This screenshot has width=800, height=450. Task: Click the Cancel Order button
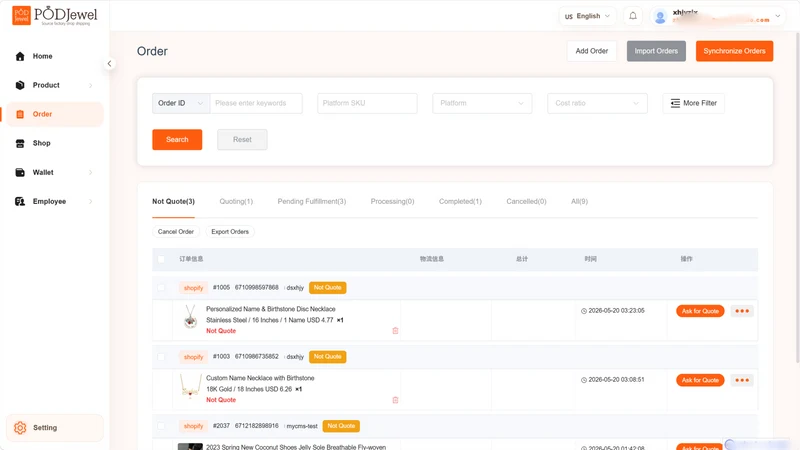click(x=176, y=232)
